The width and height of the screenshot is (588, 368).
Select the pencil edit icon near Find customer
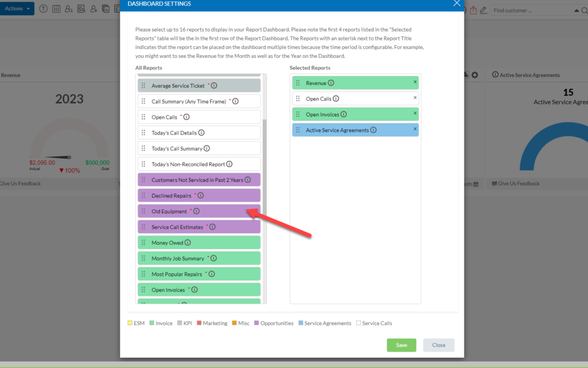[x=483, y=10]
